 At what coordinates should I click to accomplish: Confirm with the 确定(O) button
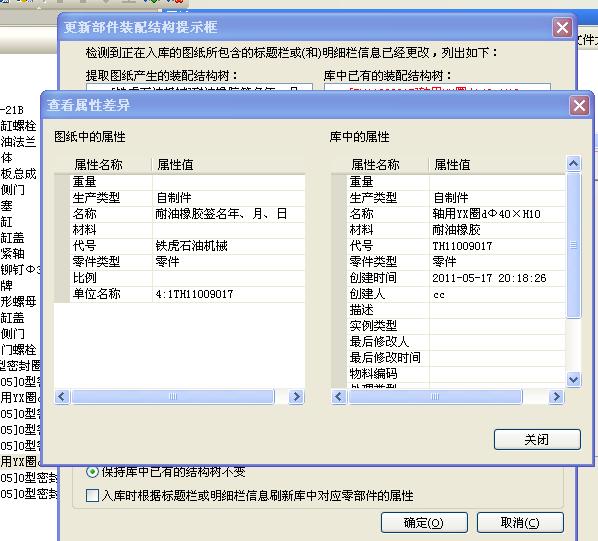click(x=424, y=522)
